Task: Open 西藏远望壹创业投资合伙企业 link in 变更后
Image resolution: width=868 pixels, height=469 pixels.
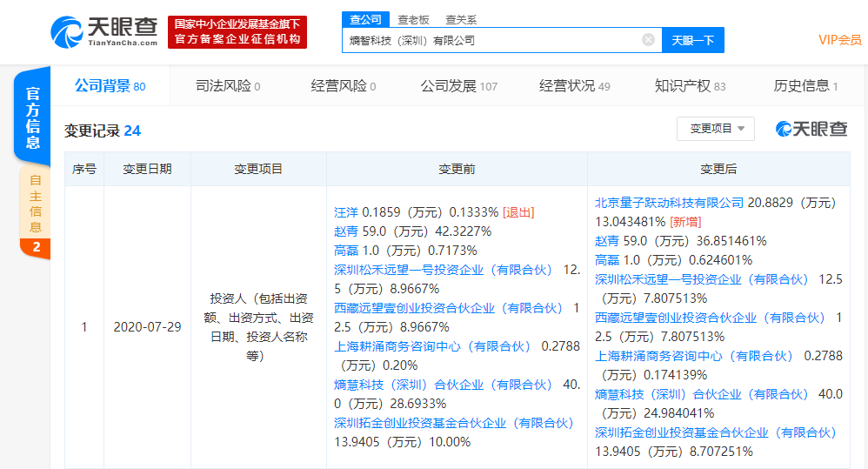Action: (x=711, y=318)
